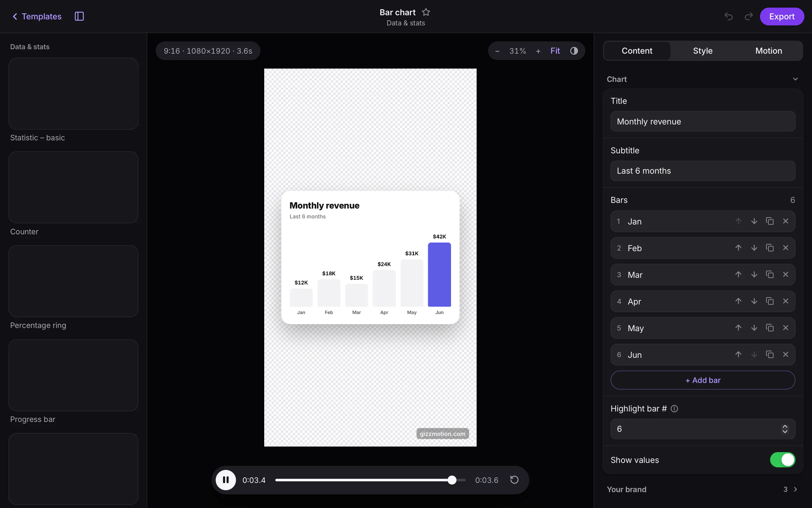Switch to the Motion tab

768,51
